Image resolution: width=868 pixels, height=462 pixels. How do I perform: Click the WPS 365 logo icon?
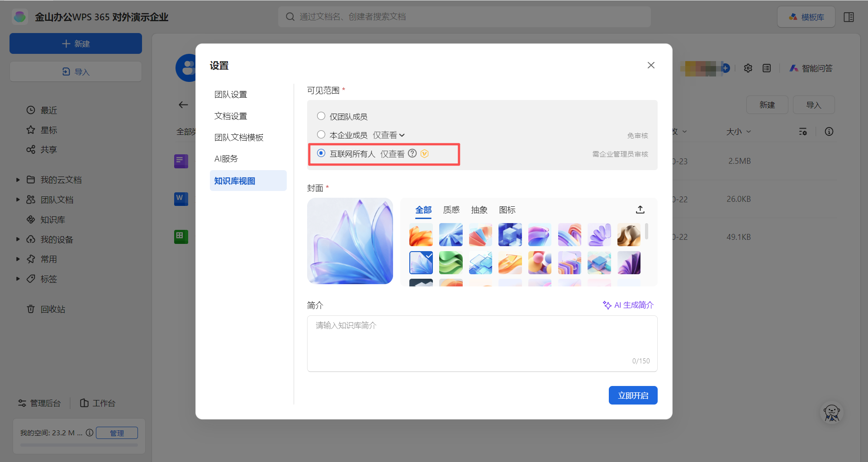click(20, 17)
